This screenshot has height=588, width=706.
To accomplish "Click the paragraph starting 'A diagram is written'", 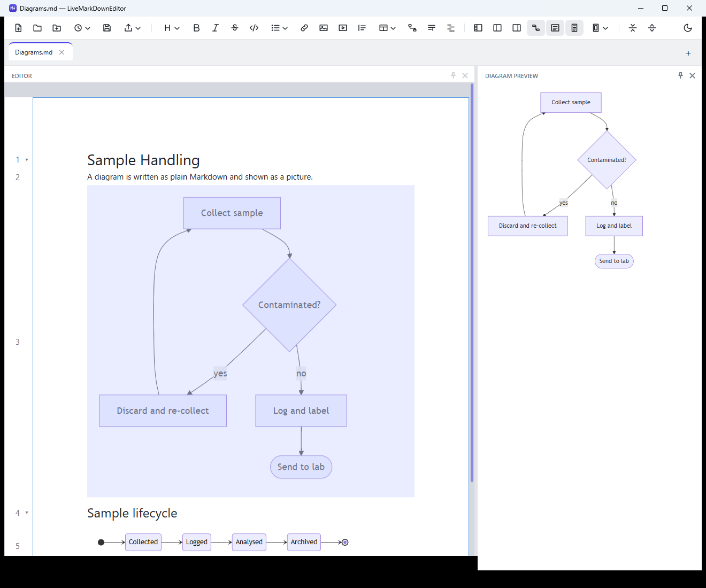I will [200, 177].
